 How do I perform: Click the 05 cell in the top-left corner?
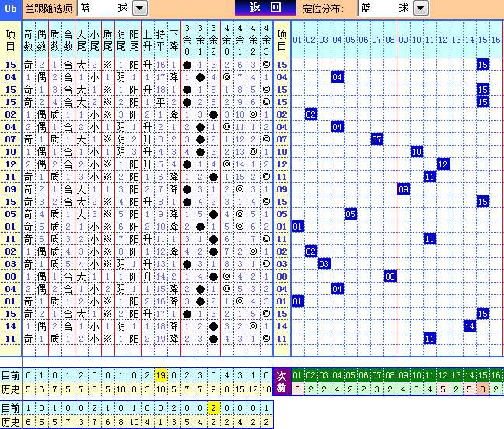[11, 8]
